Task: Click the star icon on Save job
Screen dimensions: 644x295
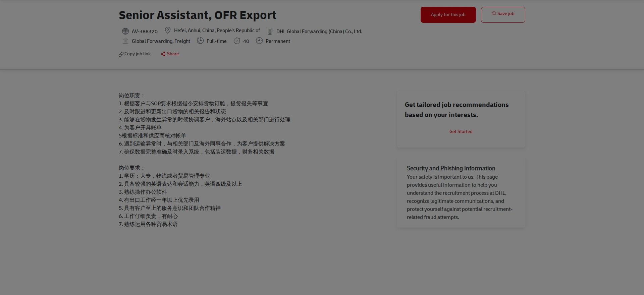Action: (x=494, y=13)
